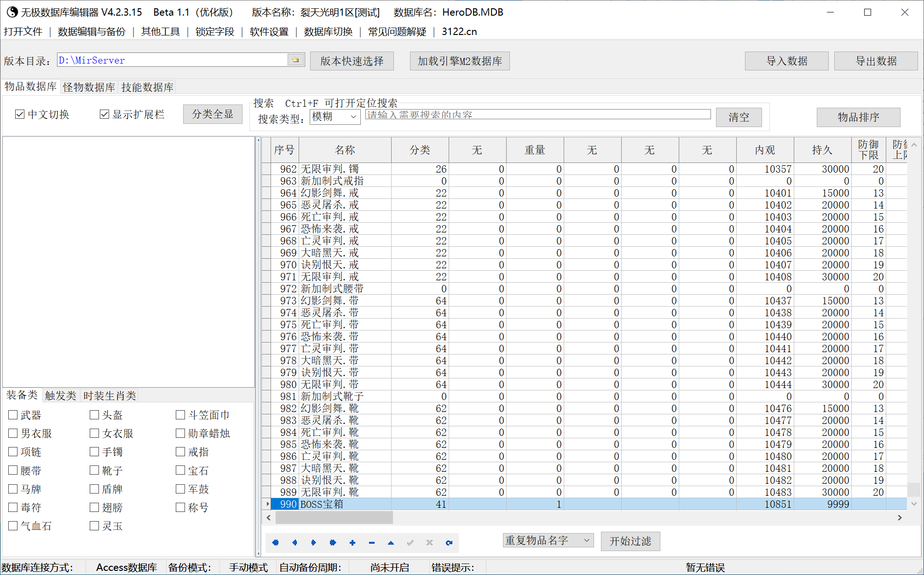Open the 其他工具 menu
Viewport: 924px width, 575px height.
click(x=161, y=31)
